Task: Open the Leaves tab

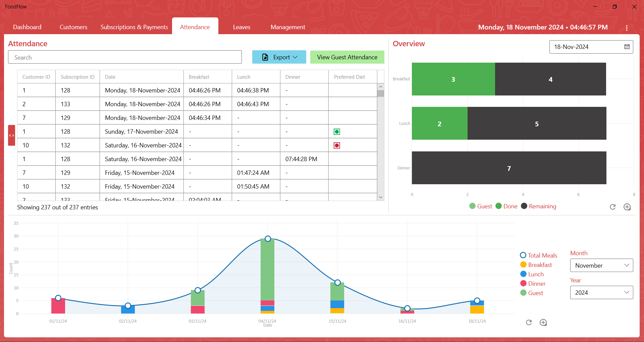Action: 241,27
